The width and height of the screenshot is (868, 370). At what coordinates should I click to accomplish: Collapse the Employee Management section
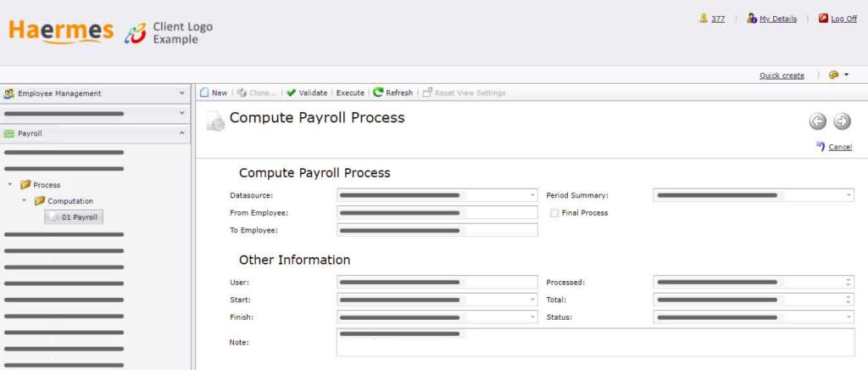pyautogui.click(x=182, y=93)
